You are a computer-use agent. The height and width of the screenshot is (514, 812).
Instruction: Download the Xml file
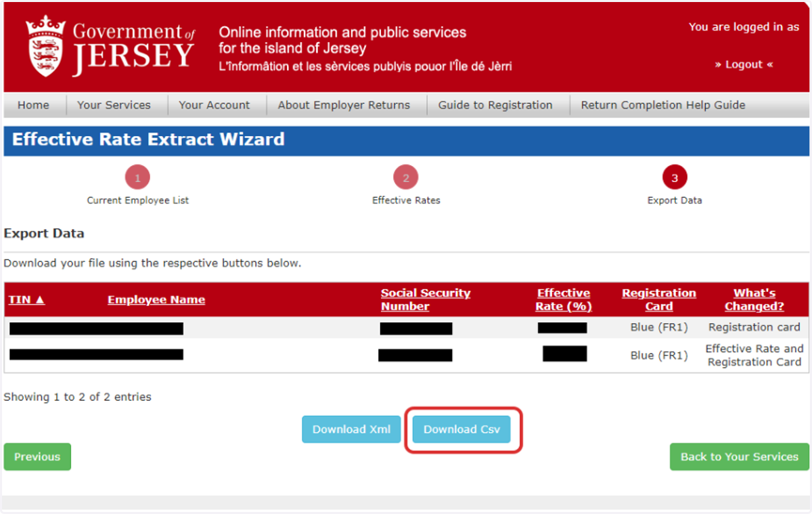coord(351,429)
